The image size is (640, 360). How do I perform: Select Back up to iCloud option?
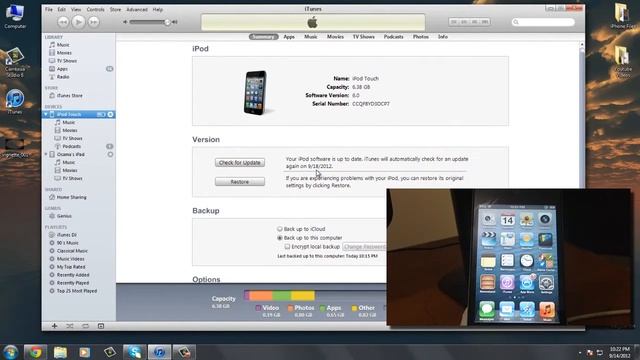tap(280, 229)
